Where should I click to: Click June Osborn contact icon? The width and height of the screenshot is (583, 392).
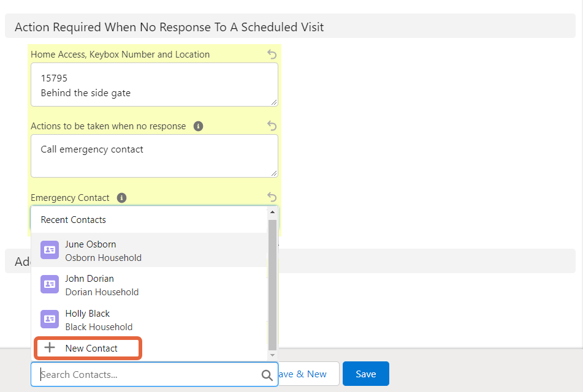(x=50, y=250)
